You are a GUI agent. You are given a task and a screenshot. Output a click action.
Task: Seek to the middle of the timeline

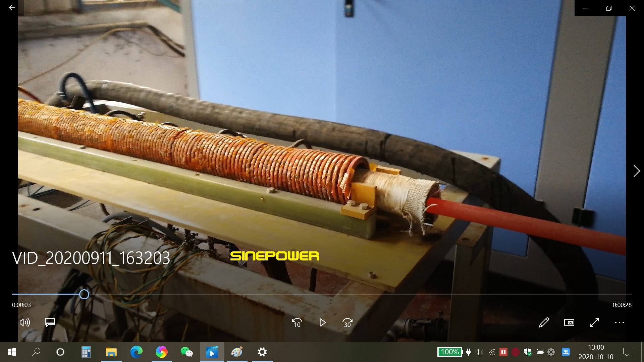[x=322, y=294]
